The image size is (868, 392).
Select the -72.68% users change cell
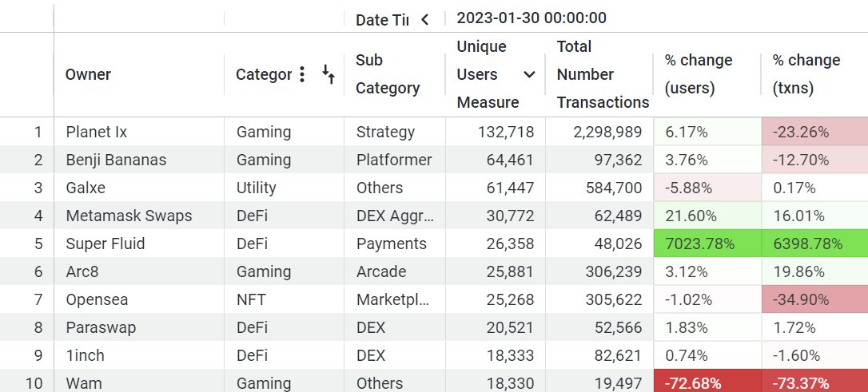[707, 382]
